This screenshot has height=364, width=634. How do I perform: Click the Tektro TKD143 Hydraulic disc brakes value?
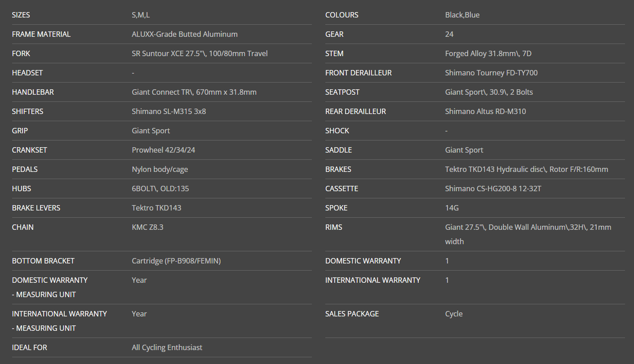tap(526, 169)
